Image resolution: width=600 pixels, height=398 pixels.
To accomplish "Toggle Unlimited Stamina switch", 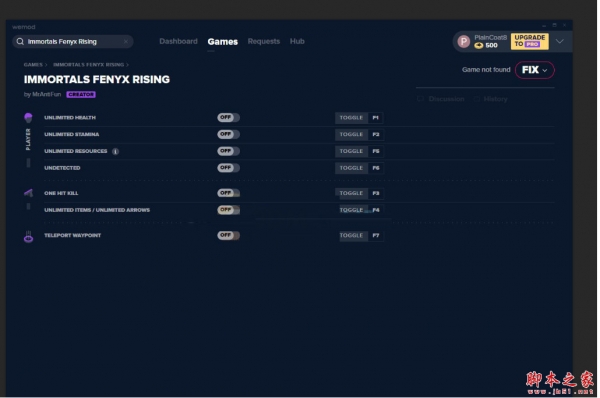I will pyautogui.click(x=228, y=134).
